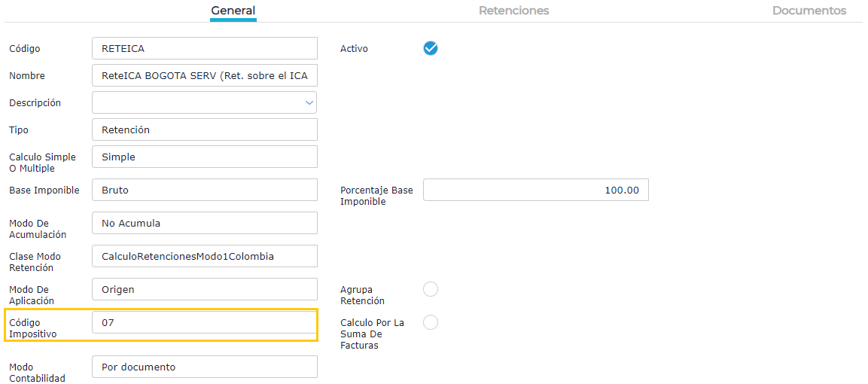Expand the Descripción dropdown arrow
868x384 pixels.
pos(309,102)
